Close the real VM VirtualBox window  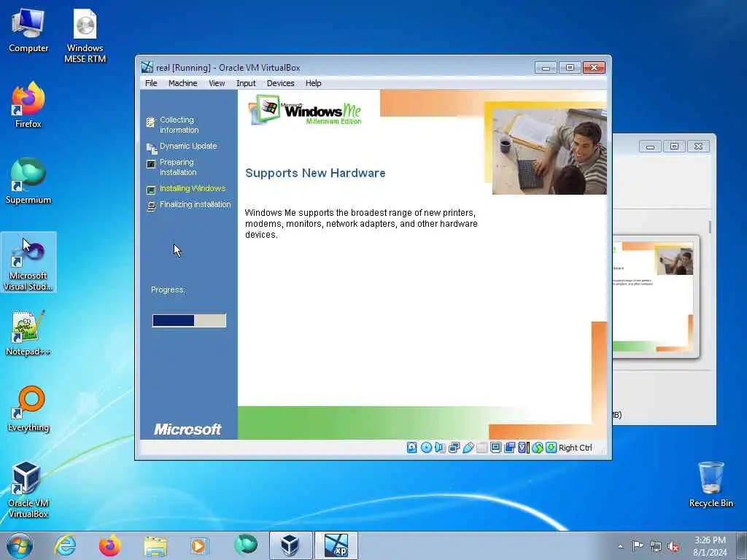[594, 68]
